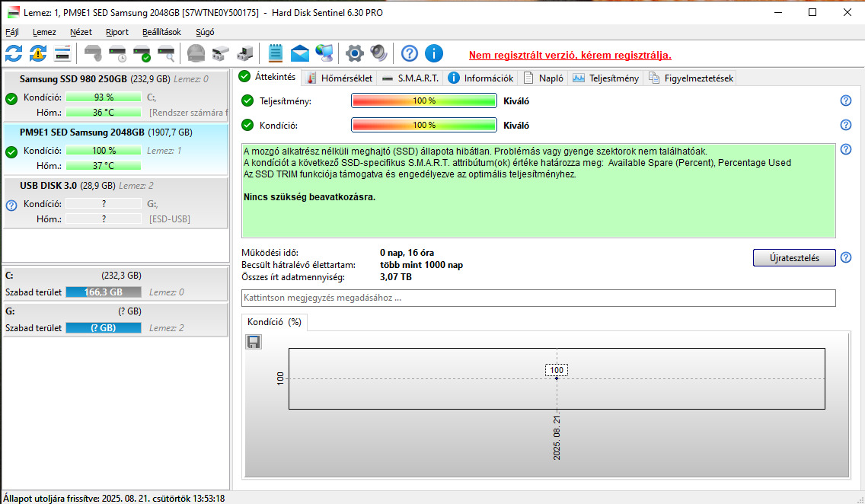Click the disk with small boxes icon
This screenshot has height=504, width=865.
click(221, 53)
